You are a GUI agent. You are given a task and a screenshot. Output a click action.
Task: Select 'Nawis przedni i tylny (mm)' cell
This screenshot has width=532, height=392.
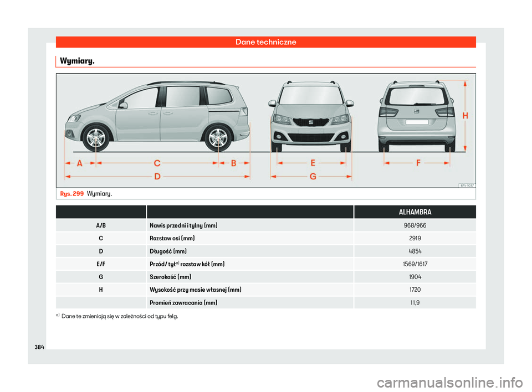tap(250, 225)
